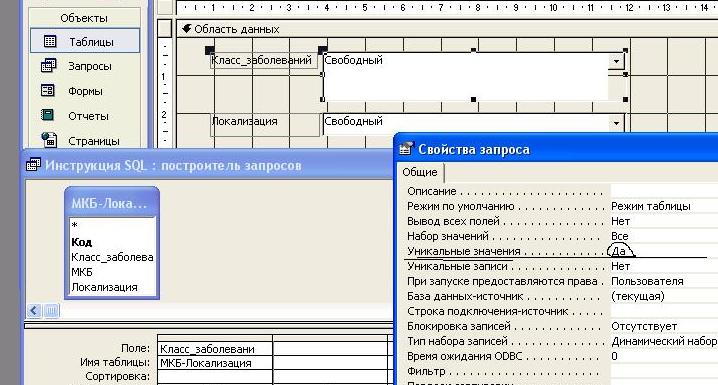718x385 pixels.
Task: Click the Описание property value field
Action: click(664, 191)
